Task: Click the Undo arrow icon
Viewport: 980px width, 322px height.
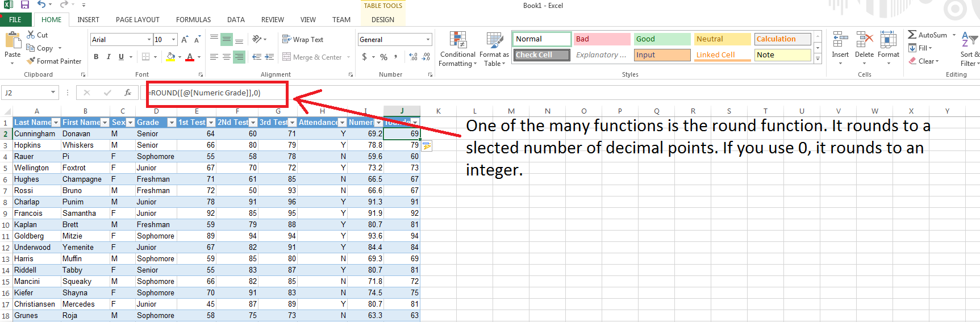Action: [41, 5]
